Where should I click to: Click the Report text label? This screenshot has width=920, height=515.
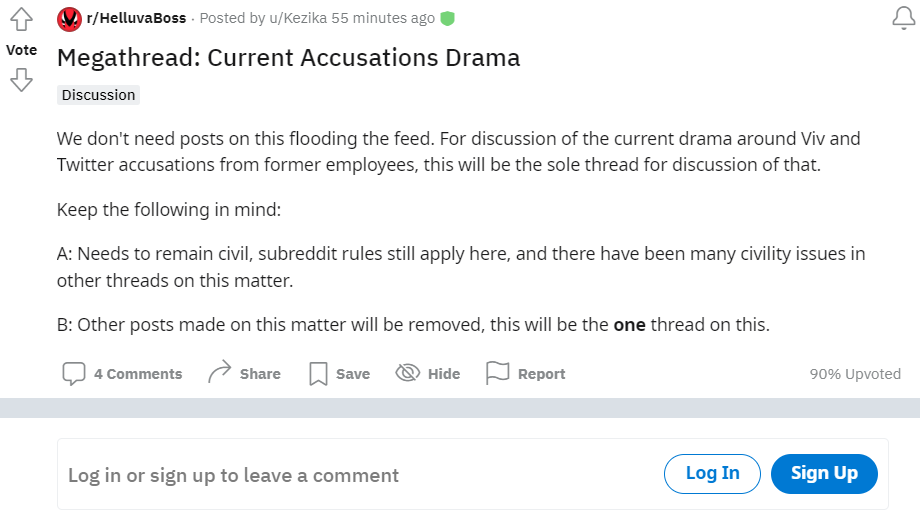pyautogui.click(x=541, y=374)
